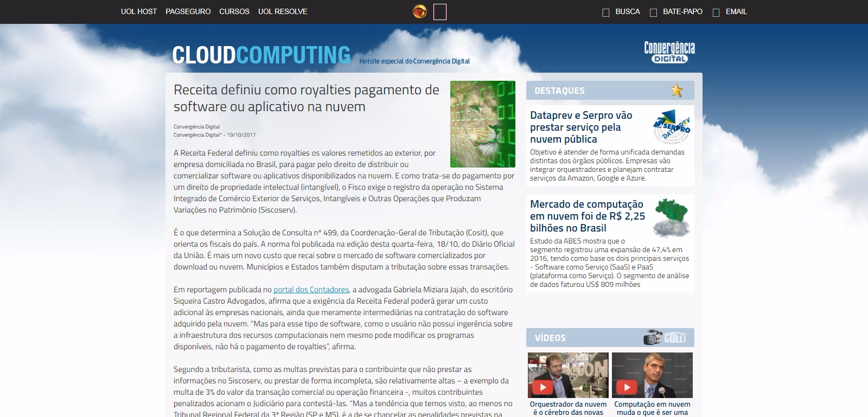Click the Serpro Dataprev logo thumbnail

(671, 127)
